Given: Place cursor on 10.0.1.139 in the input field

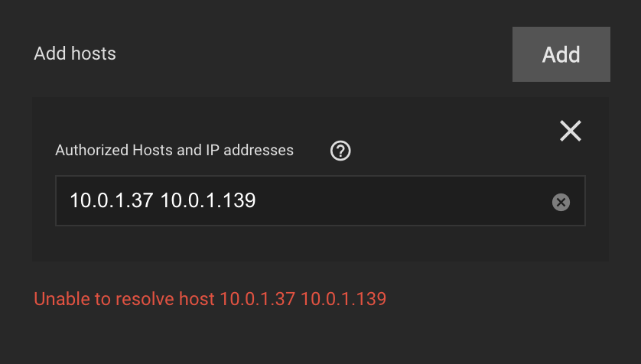Looking at the screenshot, I should tap(208, 200).
